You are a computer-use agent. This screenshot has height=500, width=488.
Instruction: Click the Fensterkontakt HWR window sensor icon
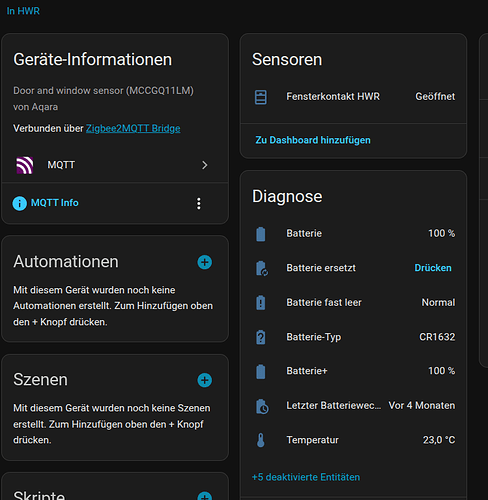tap(261, 97)
